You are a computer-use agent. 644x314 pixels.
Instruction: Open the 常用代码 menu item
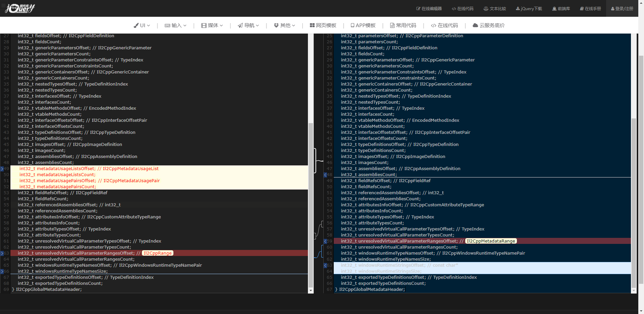[403, 25]
